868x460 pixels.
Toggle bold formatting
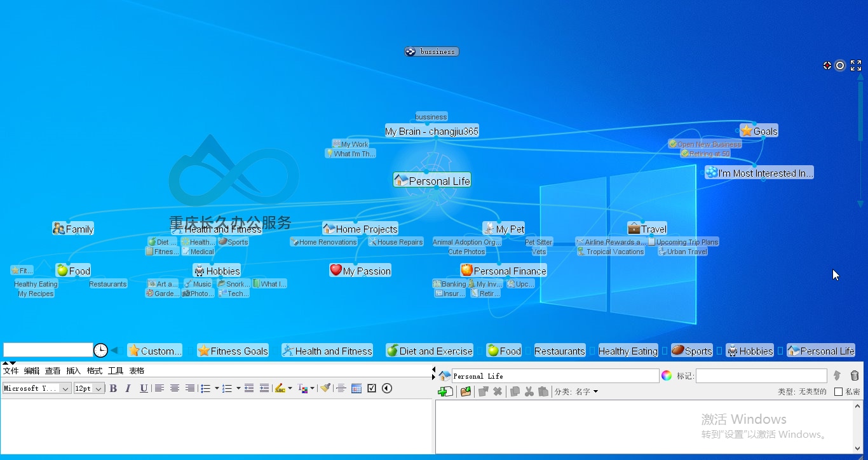click(x=113, y=388)
